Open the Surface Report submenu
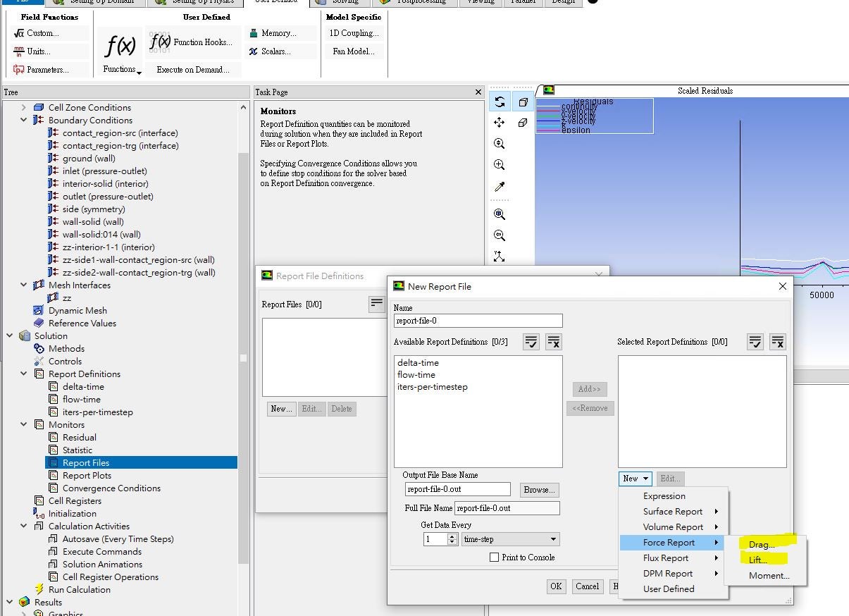 673,512
